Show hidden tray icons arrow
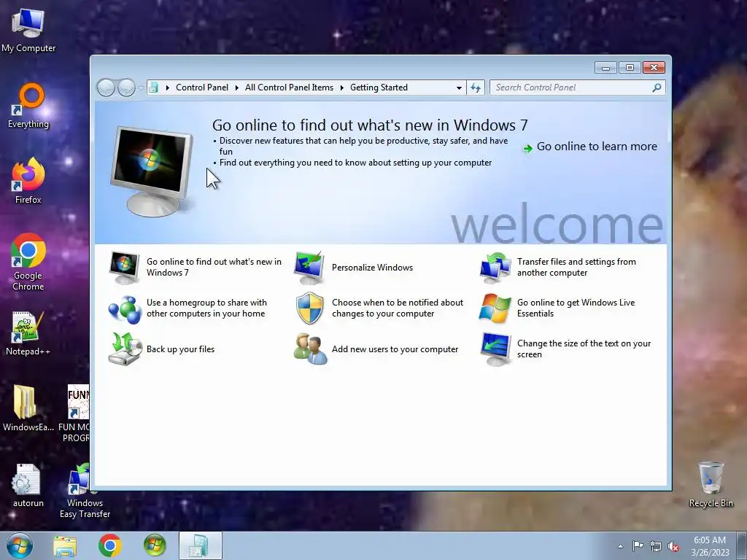747x560 pixels. 620,546
